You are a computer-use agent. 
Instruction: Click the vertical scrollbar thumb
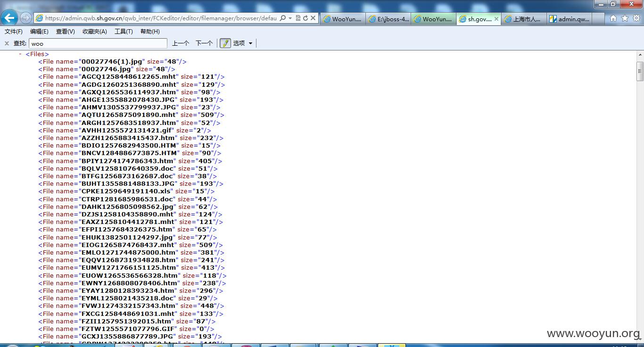click(x=640, y=71)
